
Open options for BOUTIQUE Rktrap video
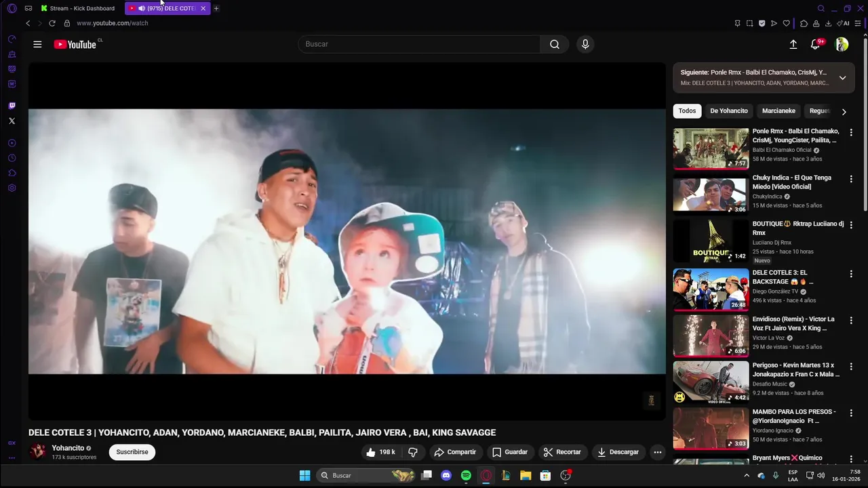click(x=851, y=225)
